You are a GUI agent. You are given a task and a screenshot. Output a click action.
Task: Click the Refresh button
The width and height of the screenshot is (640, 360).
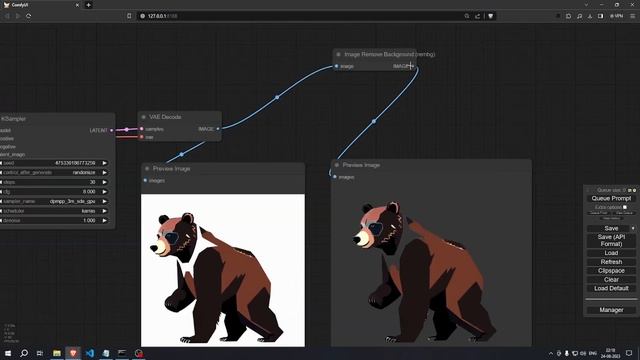(x=611, y=262)
